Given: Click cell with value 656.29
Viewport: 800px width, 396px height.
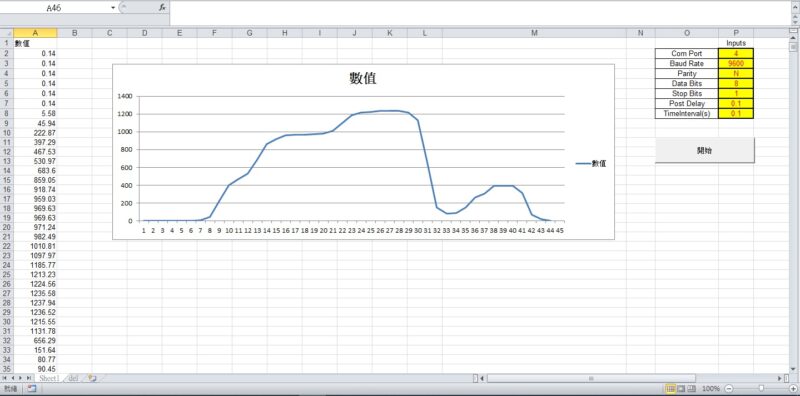Looking at the screenshot, I should click(35, 340).
